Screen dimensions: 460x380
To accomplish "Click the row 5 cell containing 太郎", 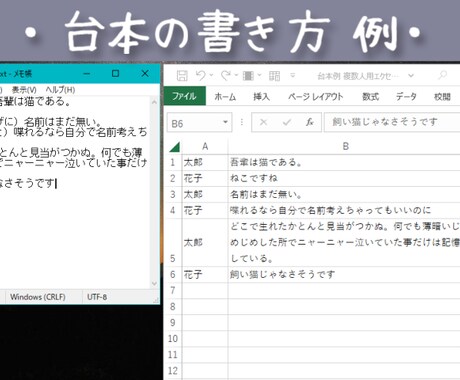I will [205, 242].
